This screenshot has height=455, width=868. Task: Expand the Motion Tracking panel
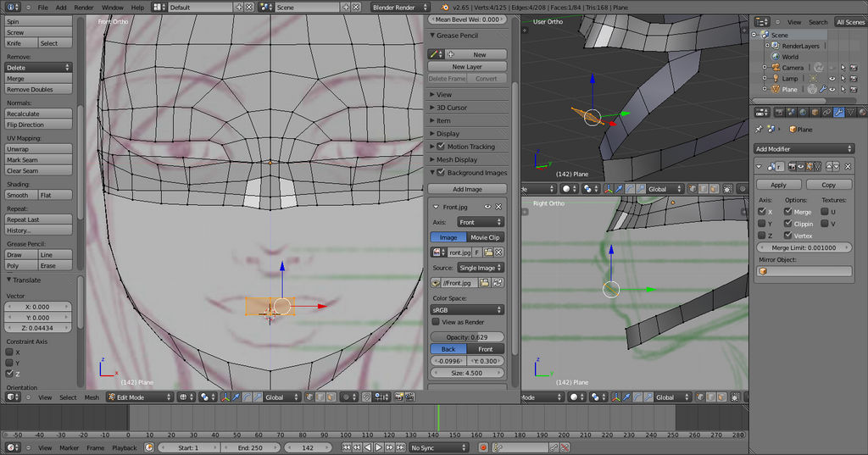coord(470,147)
